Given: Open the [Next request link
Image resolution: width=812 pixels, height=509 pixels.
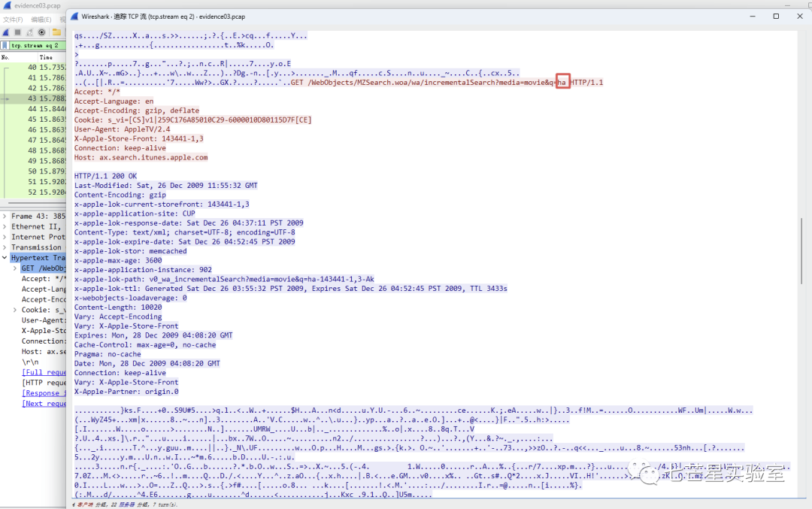Looking at the screenshot, I should [44, 403].
